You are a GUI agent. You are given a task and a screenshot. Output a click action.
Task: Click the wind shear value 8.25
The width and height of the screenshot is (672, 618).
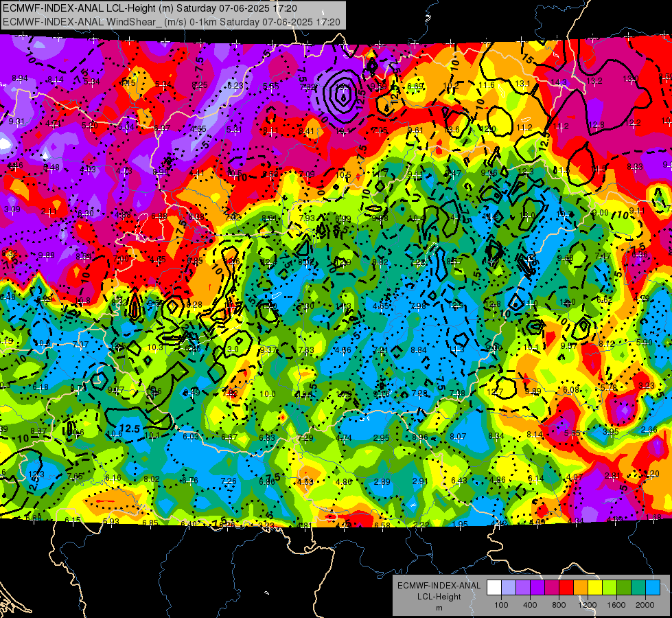pyautogui.click(x=200, y=84)
